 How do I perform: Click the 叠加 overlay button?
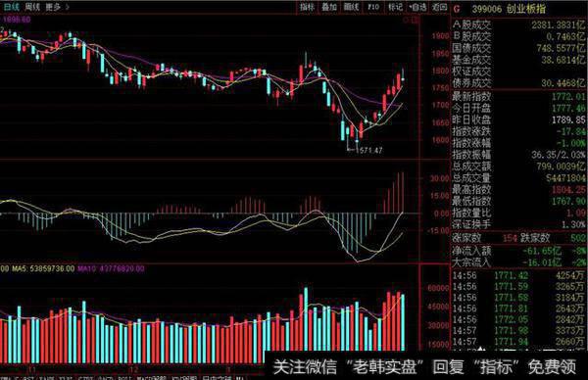329,7
